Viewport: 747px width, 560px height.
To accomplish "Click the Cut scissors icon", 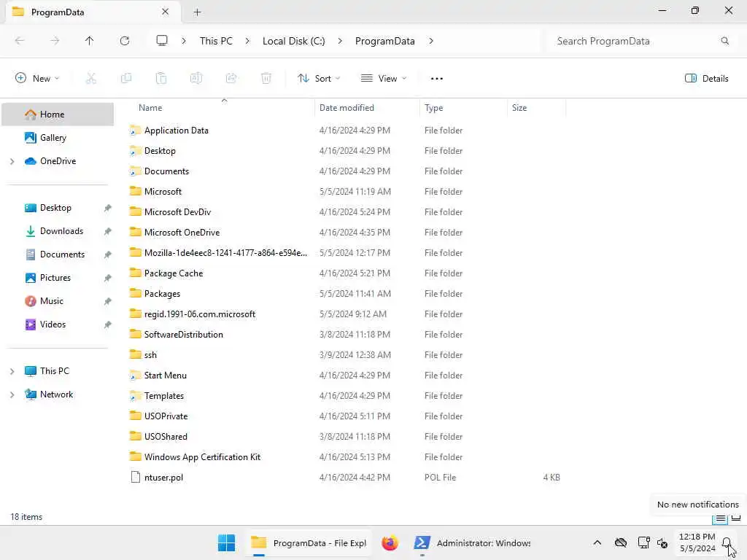I will (90, 79).
